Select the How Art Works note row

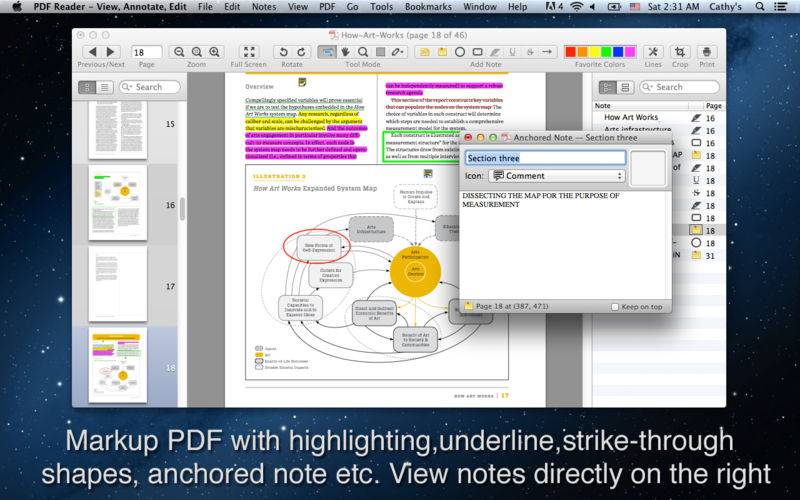click(x=659, y=117)
